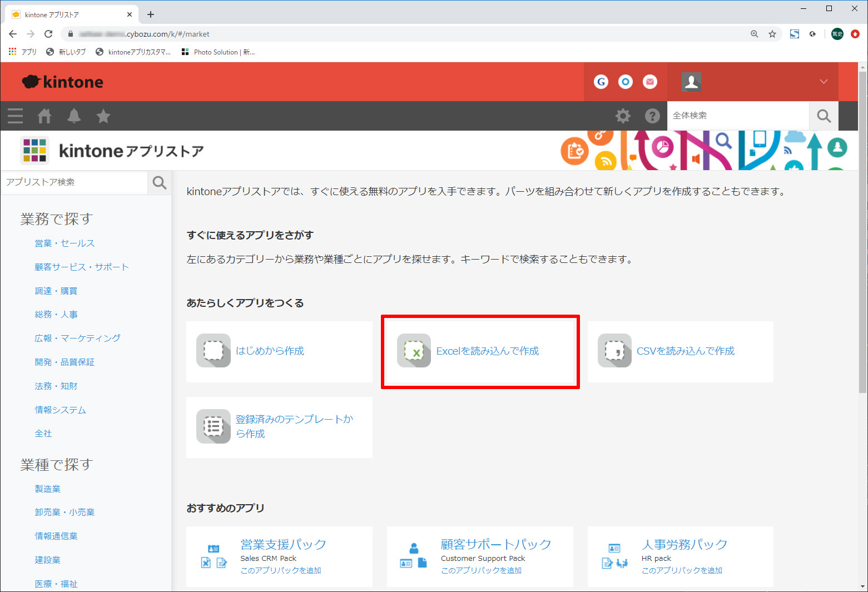The image size is (868, 592).
Task: Click the 営業支援パック pack icon
Action: pos(214,556)
